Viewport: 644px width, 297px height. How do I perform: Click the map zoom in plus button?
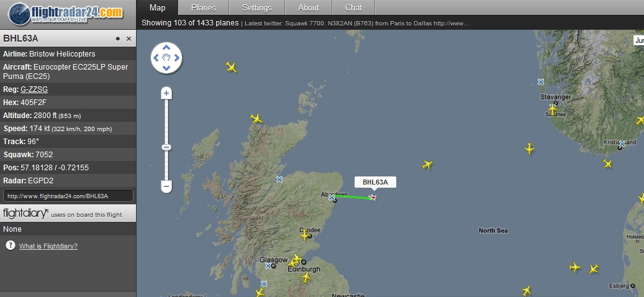(166, 93)
